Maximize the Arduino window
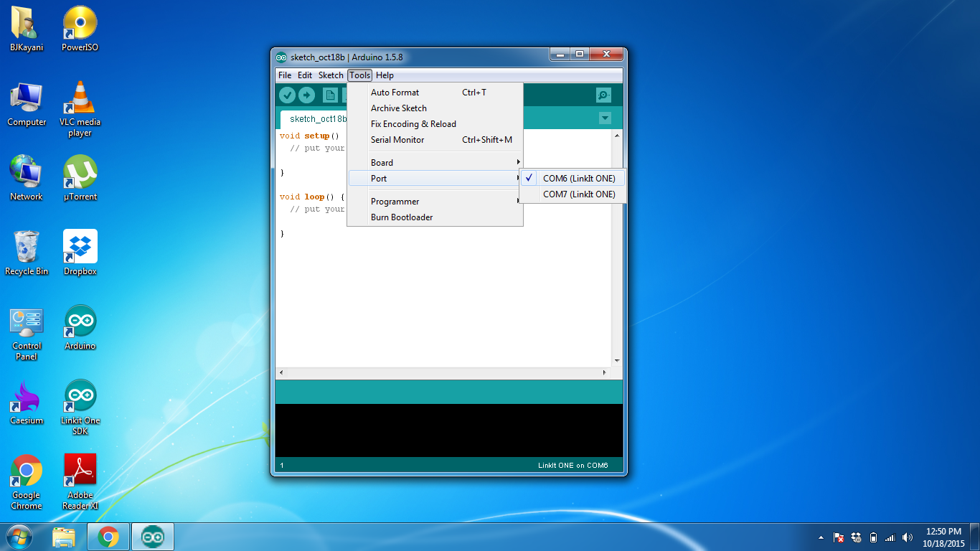The height and width of the screenshot is (551, 980). 579,55
